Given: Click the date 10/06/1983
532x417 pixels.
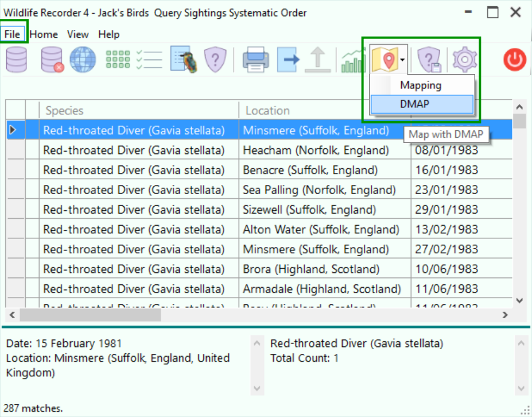Looking at the screenshot, I should [x=446, y=269].
